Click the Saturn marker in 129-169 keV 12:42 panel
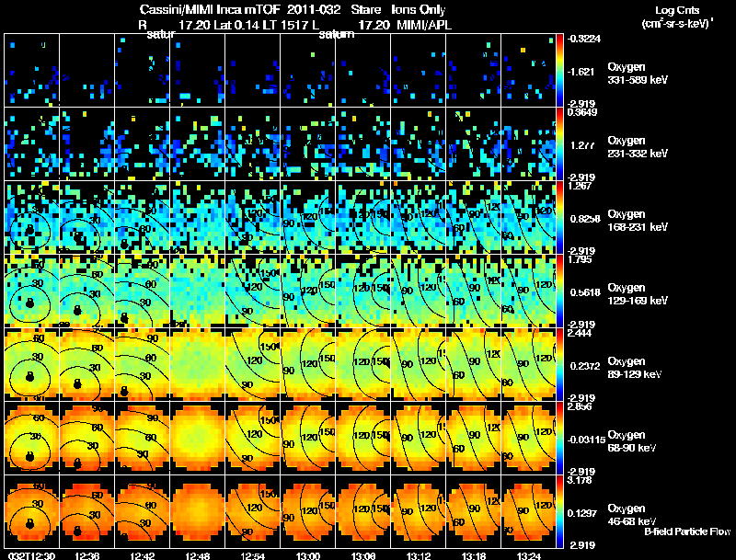 pyautogui.click(x=124, y=317)
